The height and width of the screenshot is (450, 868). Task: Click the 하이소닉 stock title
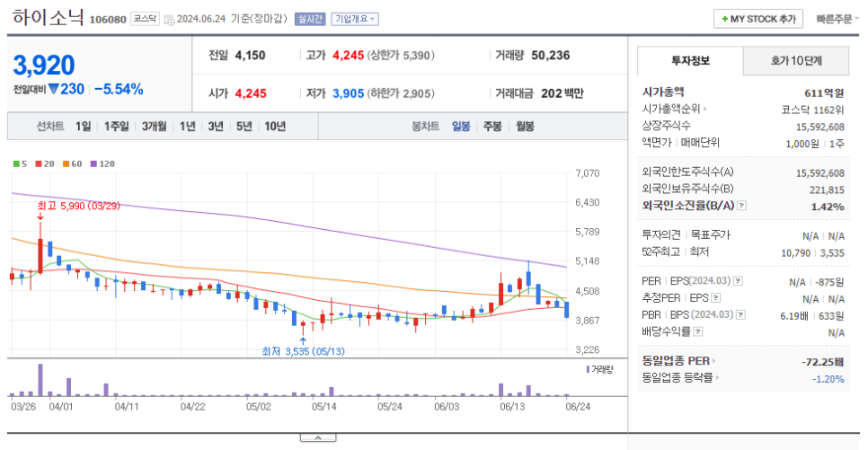coord(49,18)
